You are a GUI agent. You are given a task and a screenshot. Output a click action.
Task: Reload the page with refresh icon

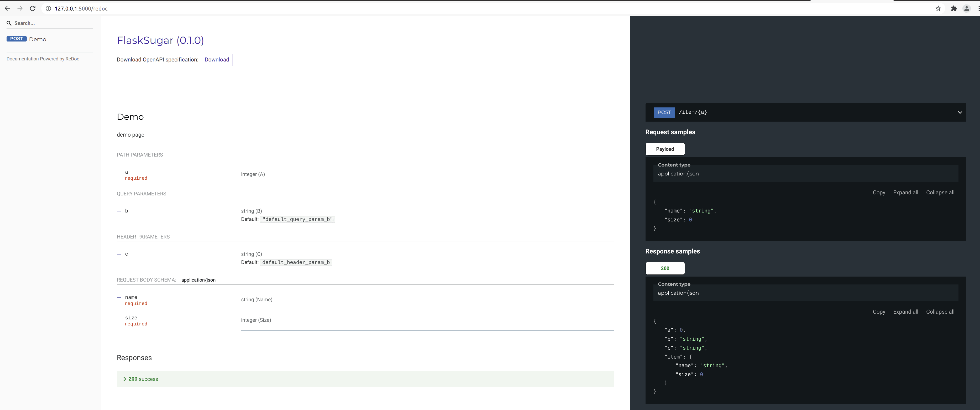(x=33, y=8)
